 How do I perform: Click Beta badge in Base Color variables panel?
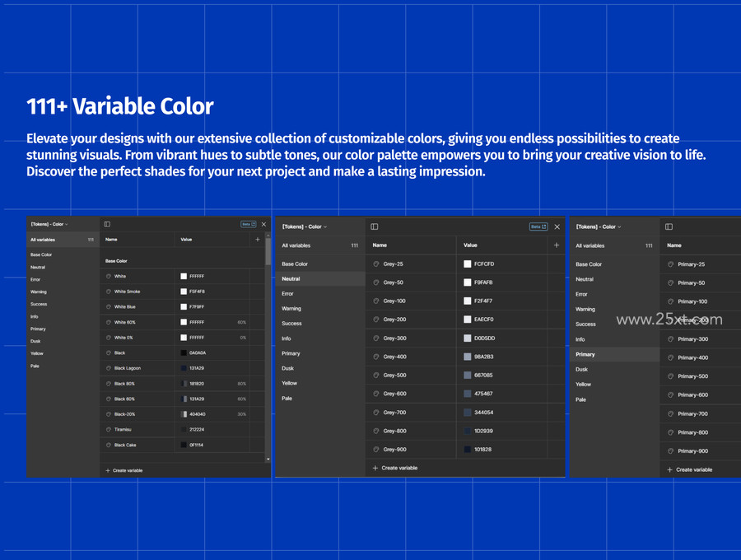point(248,224)
